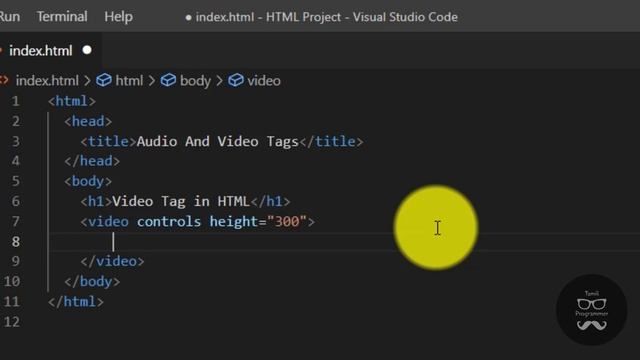Click line number 12 in gutter
The image size is (640, 360).
12,322
